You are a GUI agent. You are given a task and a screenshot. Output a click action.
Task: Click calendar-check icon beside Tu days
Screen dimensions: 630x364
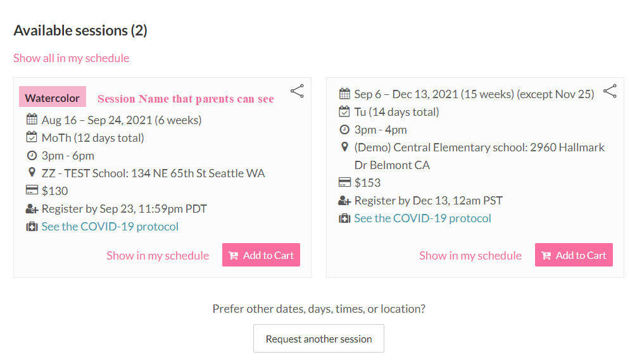click(344, 112)
